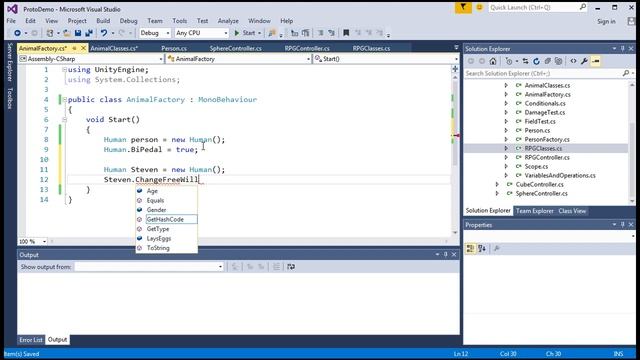This screenshot has width=640, height=360.
Task: Click the feedback smiley icon
Action: pyautogui.click(x=480, y=7)
